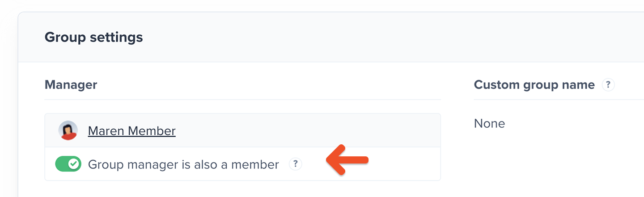The image size is (644, 197).
Task: Toggle the Group manager is also a member switch
Action: [68, 164]
